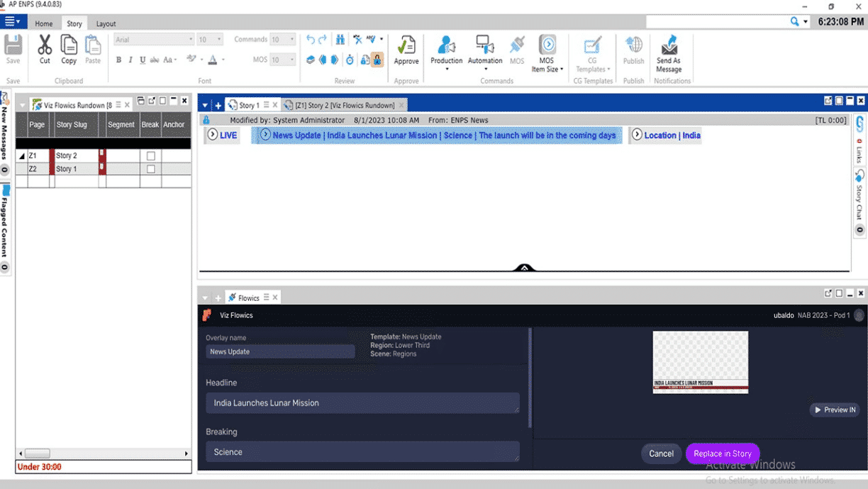Toggle bold formatting in Font group
Screen dimensions: 868x489
tap(118, 60)
